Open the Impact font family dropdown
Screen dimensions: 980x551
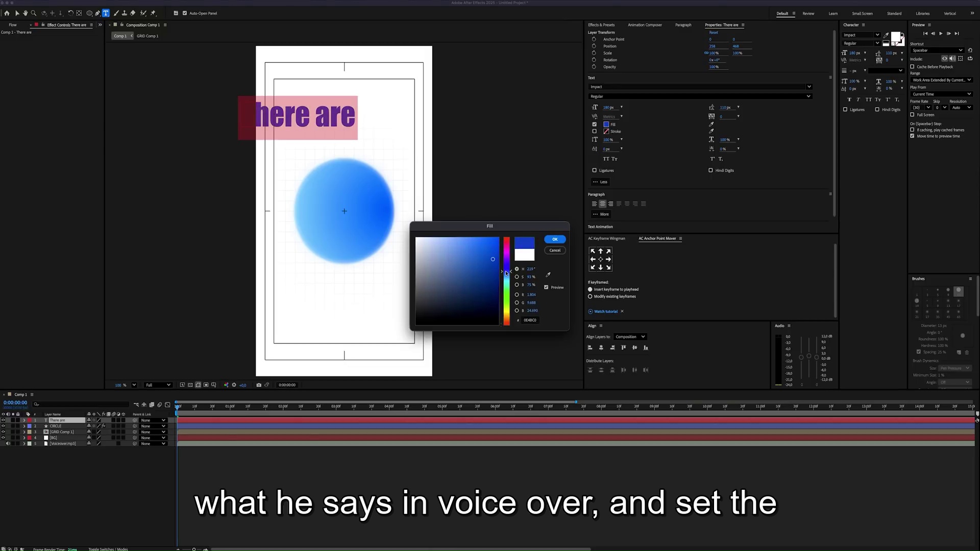coord(699,87)
